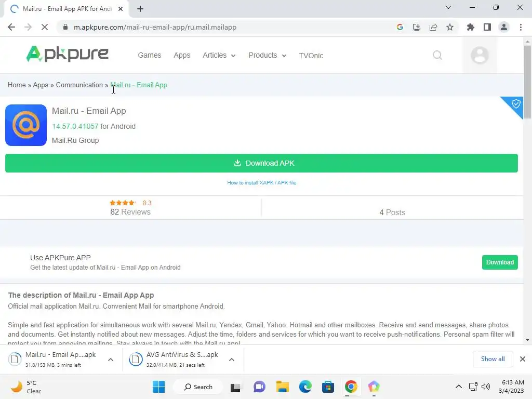Click Mail.ru - Email App breadcrumb

pos(139,85)
